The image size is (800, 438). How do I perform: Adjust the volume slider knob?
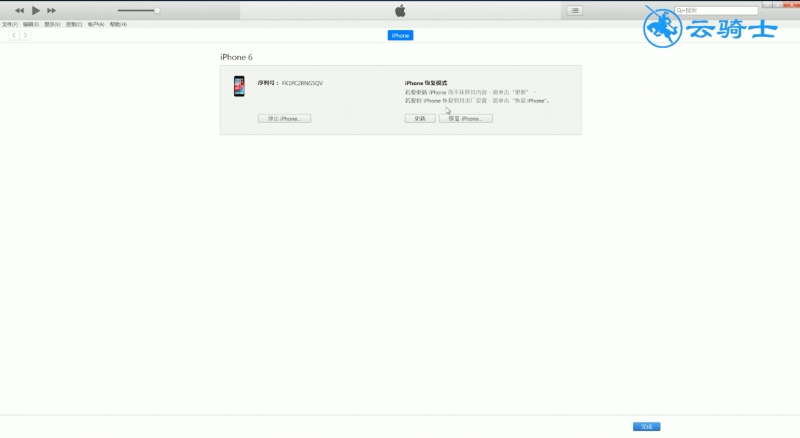tap(157, 10)
